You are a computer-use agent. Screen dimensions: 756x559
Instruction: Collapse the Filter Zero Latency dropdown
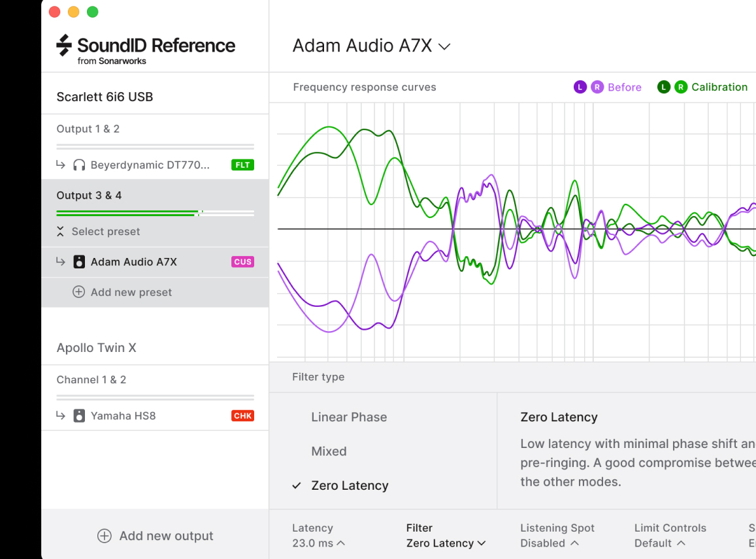(446, 543)
